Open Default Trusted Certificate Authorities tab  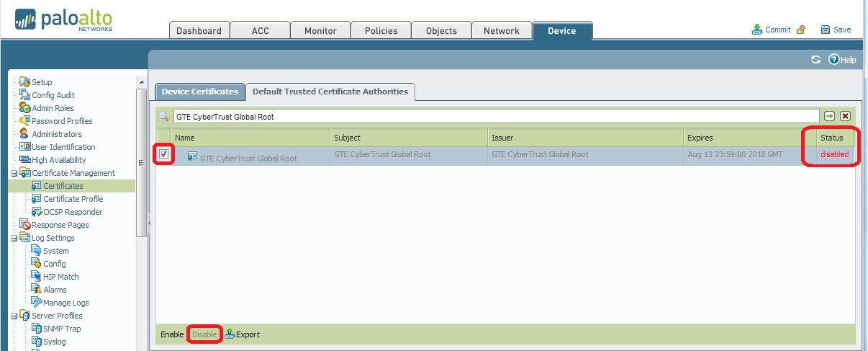point(330,92)
